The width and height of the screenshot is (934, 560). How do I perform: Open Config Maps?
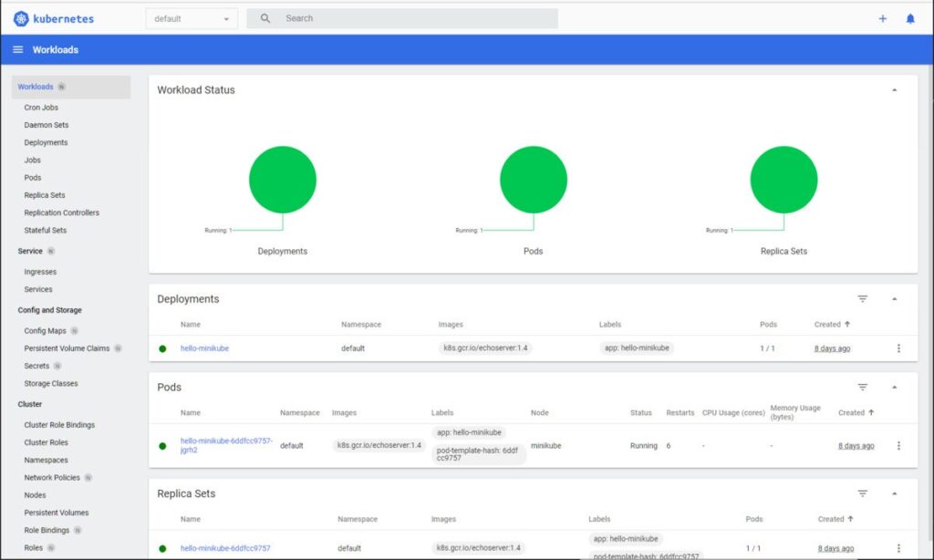(46, 331)
